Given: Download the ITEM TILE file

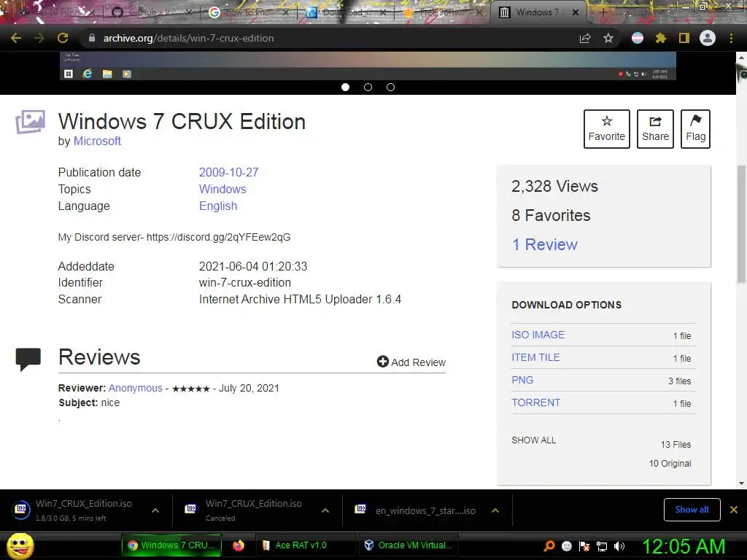Looking at the screenshot, I should (x=535, y=357).
